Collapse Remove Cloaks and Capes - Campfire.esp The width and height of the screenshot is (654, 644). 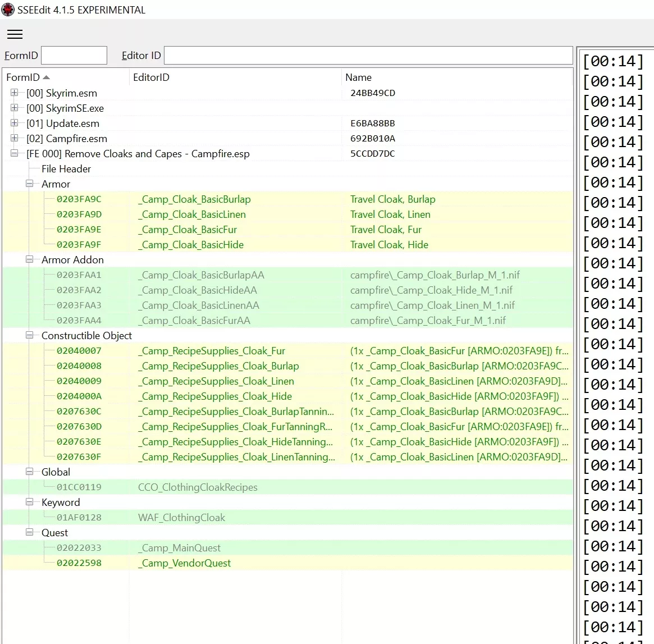coord(14,153)
